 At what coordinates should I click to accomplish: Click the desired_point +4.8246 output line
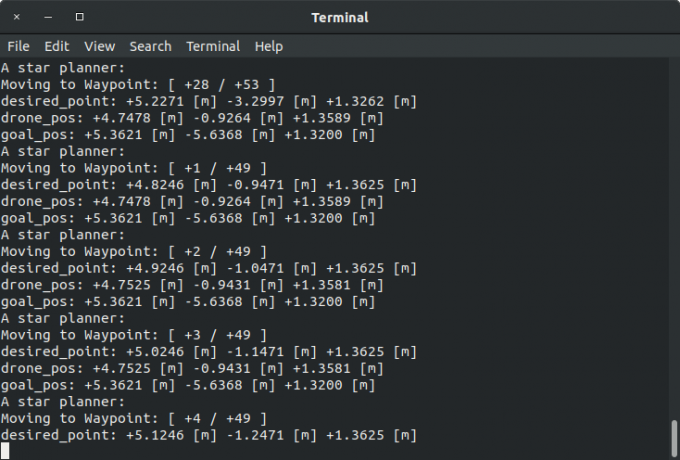(x=208, y=185)
